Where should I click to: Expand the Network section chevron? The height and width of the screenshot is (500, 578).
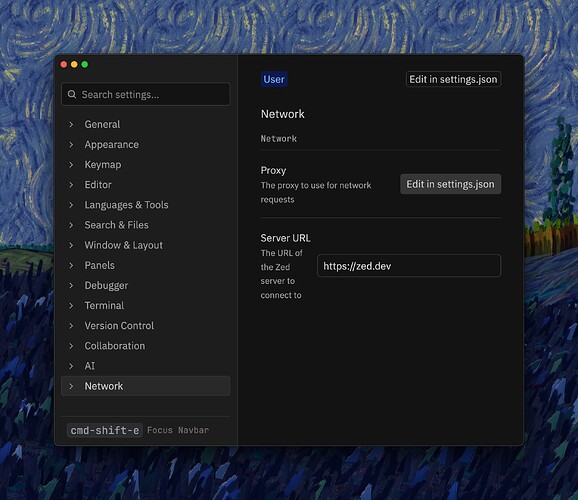[x=71, y=386]
